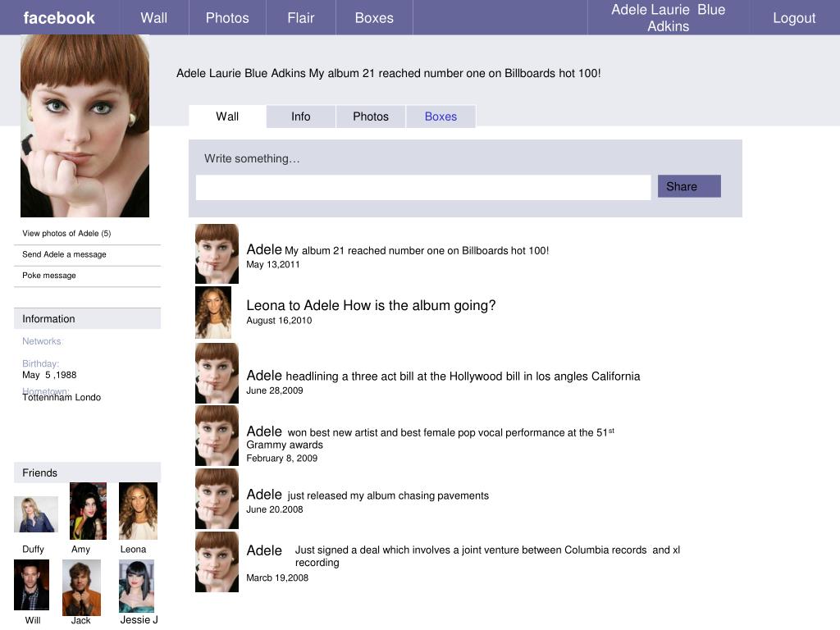Open Photos in the top navigation bar

pyautogui.click(x=227, y=18)
